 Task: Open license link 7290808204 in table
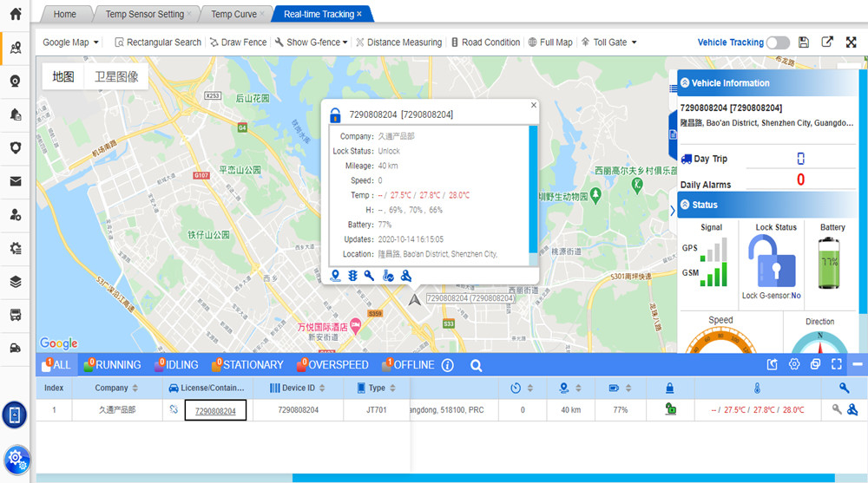point(215,411)
